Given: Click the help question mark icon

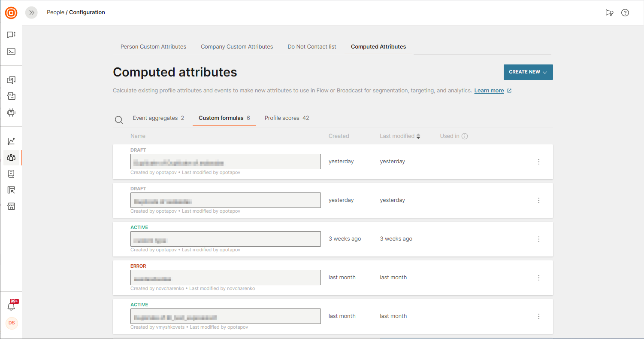Looking at the screenshot, I should pyautogui.click(x=625, y=12).
